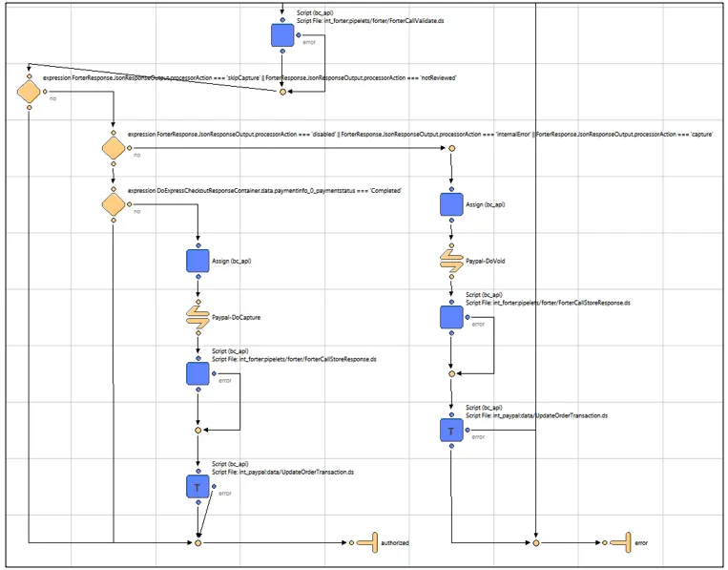Click the Paypal-DoCapture call node icon

(x=198, y=317)
